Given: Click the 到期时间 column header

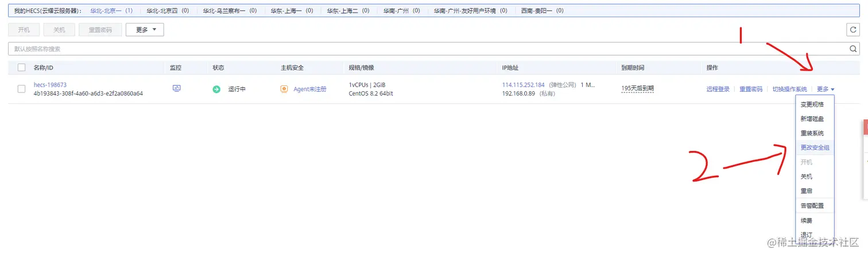Looking at the screenshot, I should (633, 68).
